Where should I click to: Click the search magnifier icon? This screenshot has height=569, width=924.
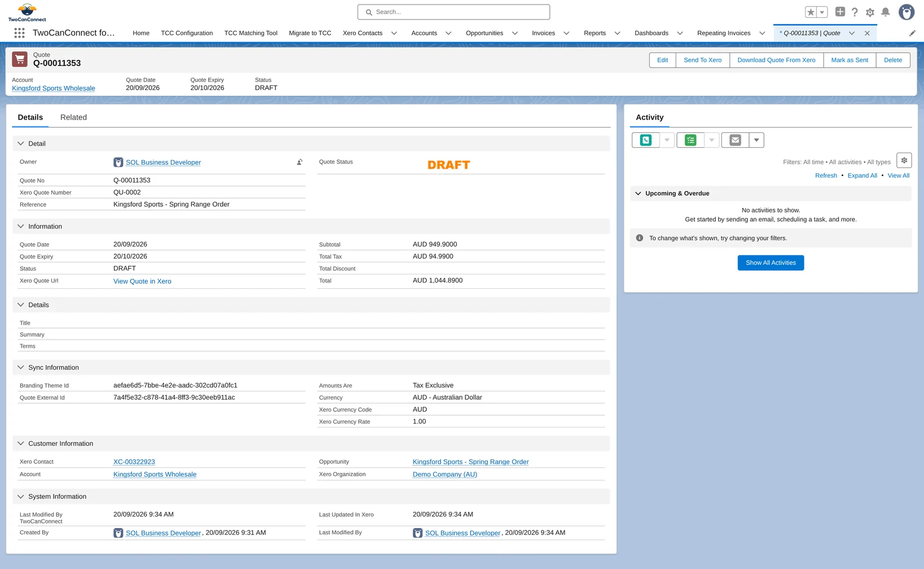tap(369, 12)
